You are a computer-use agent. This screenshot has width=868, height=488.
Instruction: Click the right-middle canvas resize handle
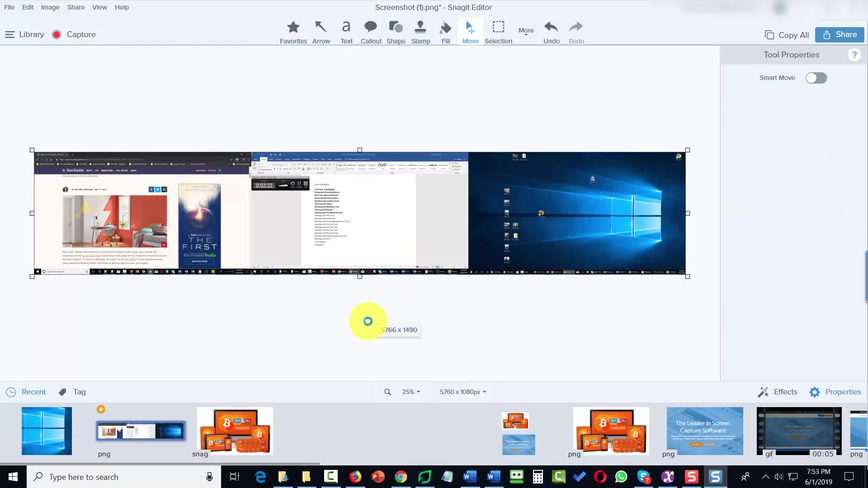(x=688, y=213)
